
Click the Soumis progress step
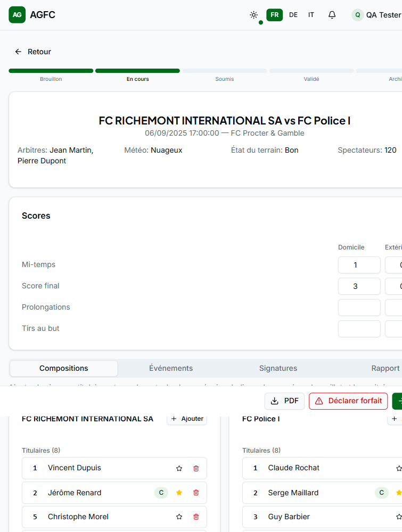[224, 76]
